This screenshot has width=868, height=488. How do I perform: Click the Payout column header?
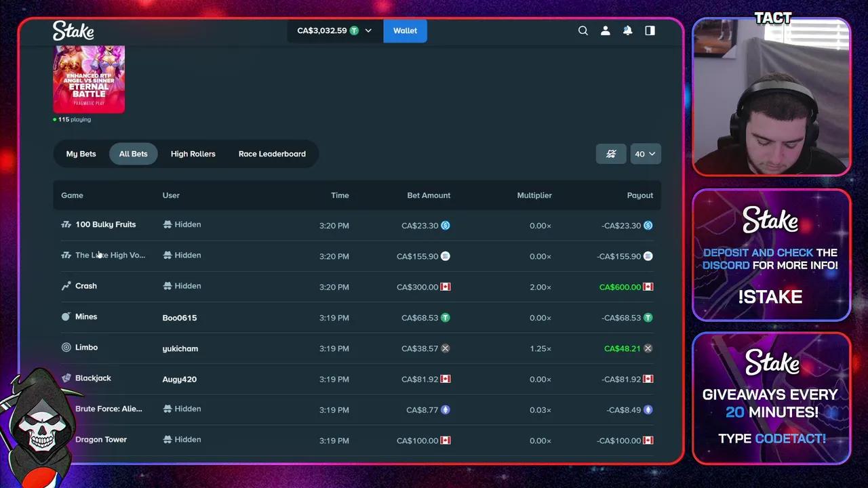click(640, 195)
